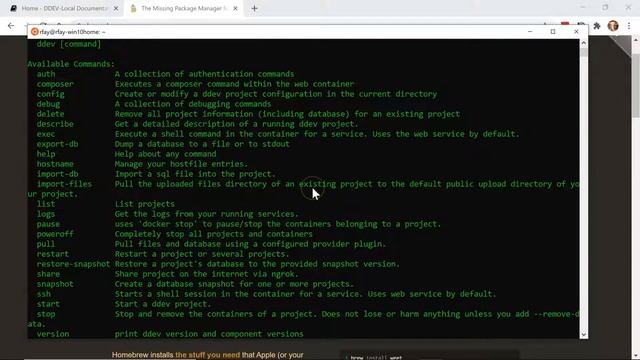Minimize the rfay@rfay-win10home terminal window
Viewport: 640px width, 360px height.
coord(530,31)
